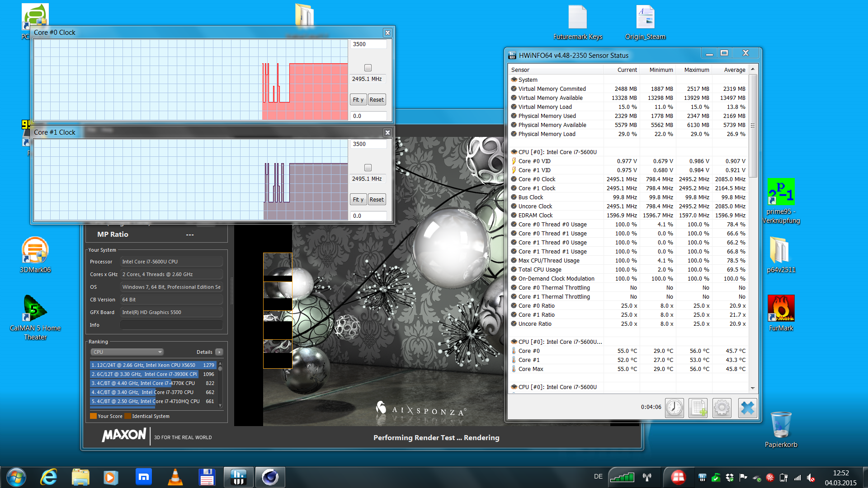Click the clock reset-timer icon in HWiNFO
Image resolution: width=868 pixels, height=488 pixels.
coord(674,408)
